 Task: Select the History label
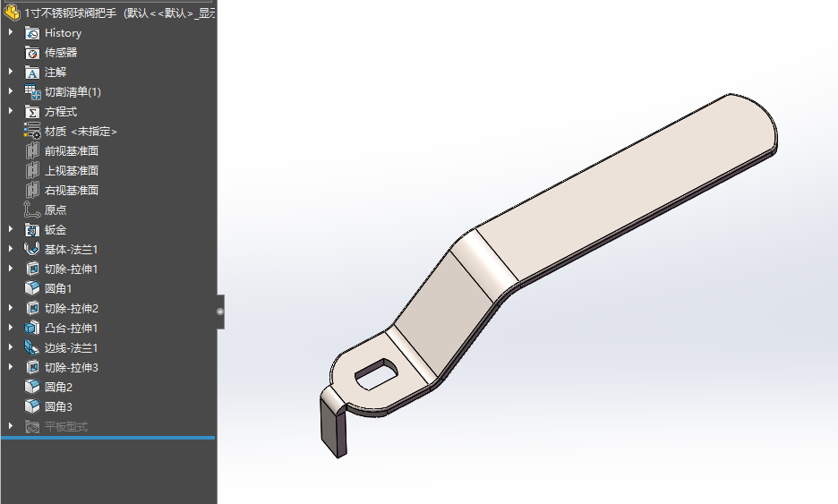(x=63, y=33)
